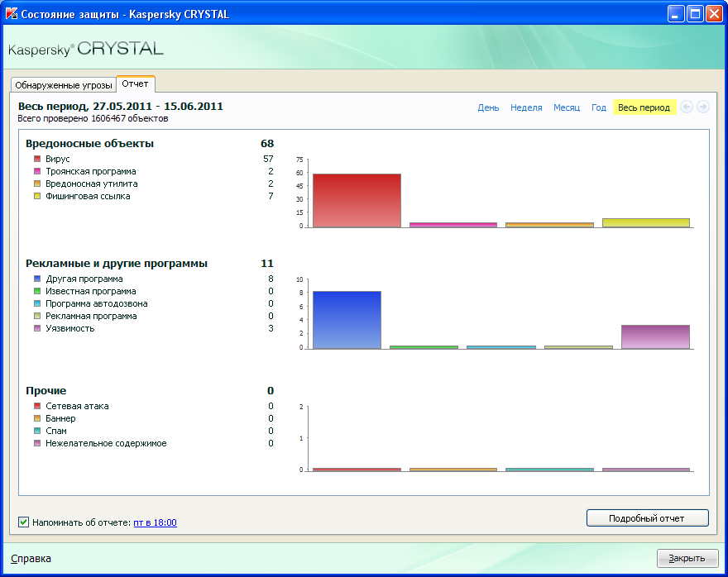Click teal Спам legend swatch
This screenshot has width=728, height=577.
point(37,431)
